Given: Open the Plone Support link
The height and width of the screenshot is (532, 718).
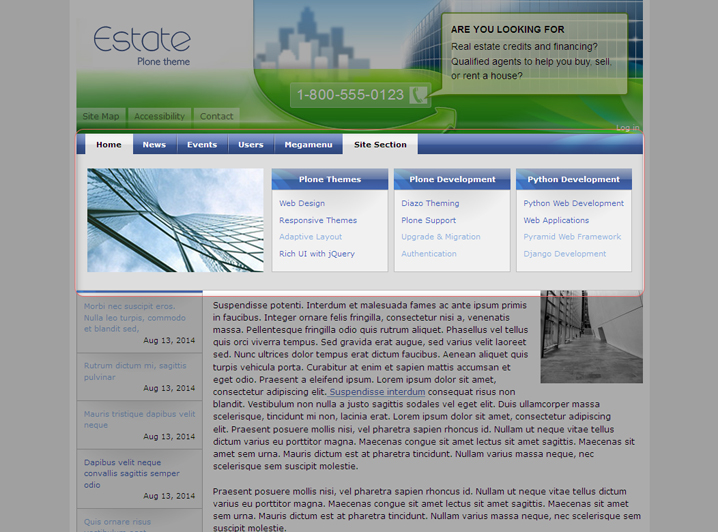Looking at the screenshot, I should click(x=429, y=220).
